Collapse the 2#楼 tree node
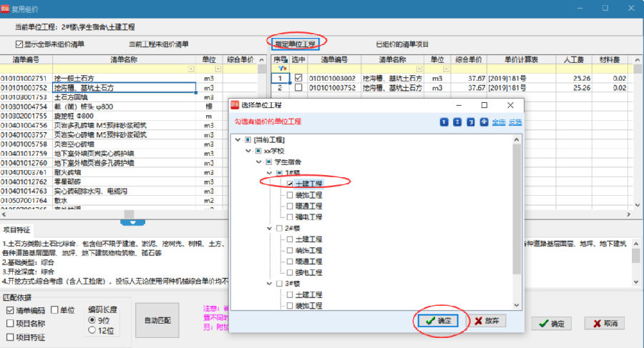 click(270, 228)
